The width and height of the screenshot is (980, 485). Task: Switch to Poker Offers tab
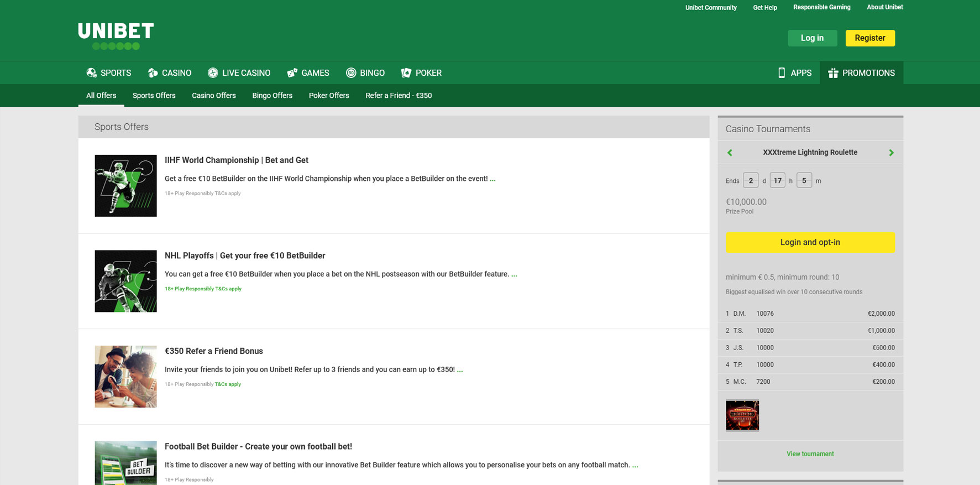[x=329, y=96]
